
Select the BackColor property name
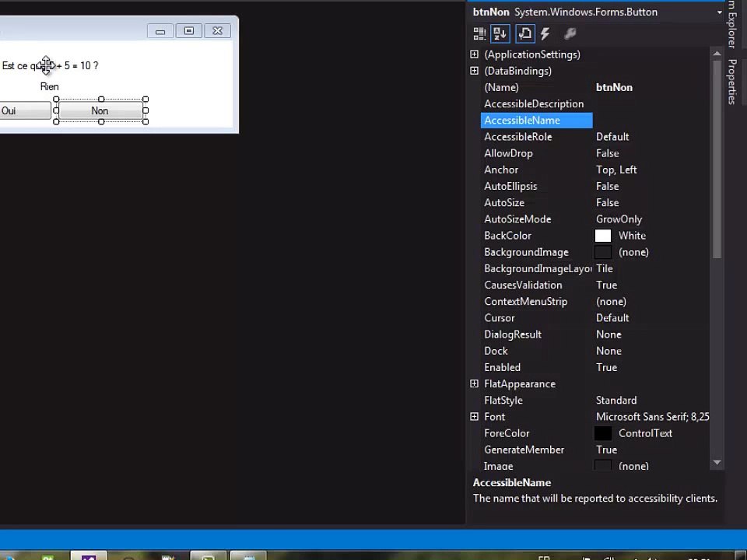[x=507, y=236]
